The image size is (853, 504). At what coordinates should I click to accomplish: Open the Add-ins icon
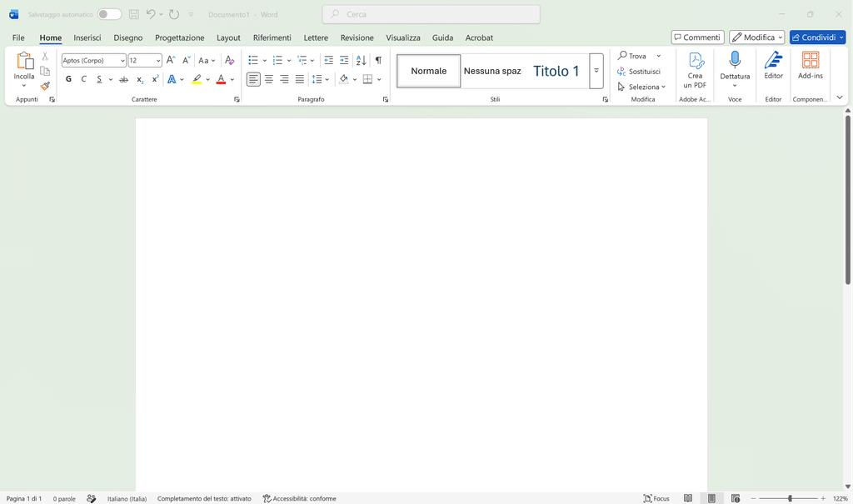(811, 60)
